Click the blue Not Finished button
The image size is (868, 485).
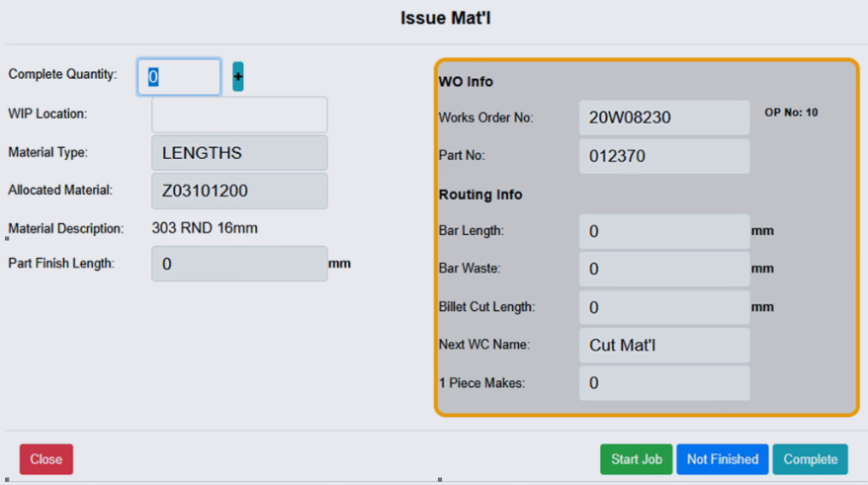pyautogui.click(x=723, y=459)
